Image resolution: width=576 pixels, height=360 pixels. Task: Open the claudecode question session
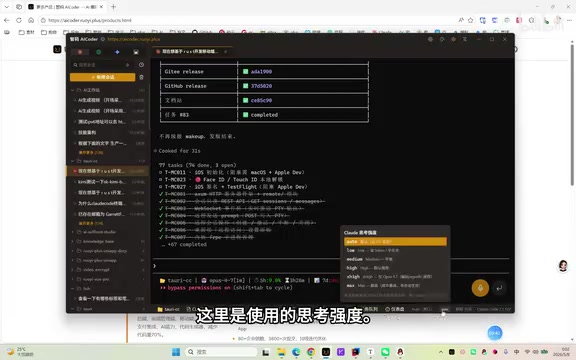[x=108, y=203]
